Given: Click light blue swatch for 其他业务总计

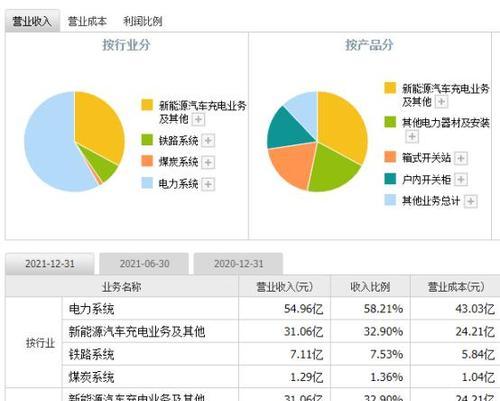Looking at the screenshot, I should click(390, 200).
